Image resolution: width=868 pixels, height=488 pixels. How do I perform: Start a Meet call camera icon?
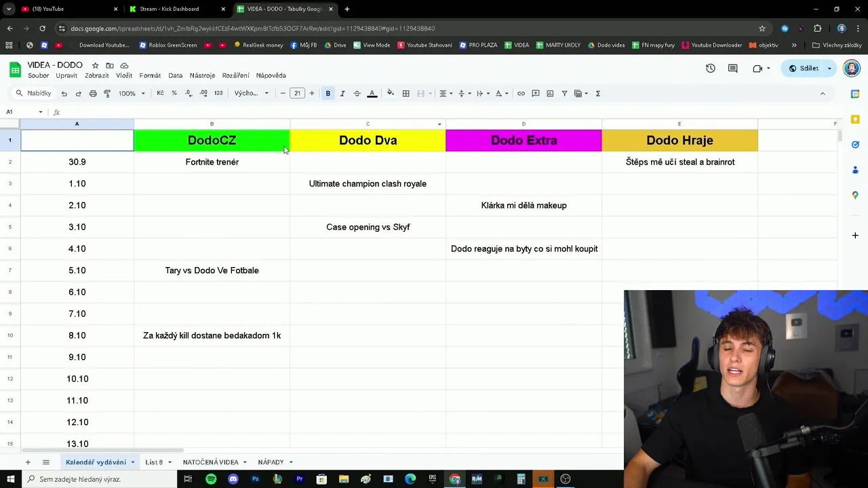[x=757, y=68]
